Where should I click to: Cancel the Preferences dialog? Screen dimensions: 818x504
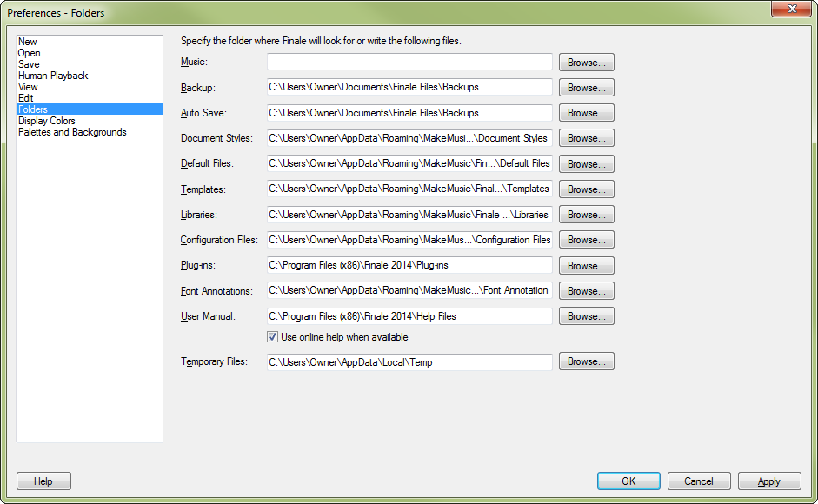[x=698, y=481]
